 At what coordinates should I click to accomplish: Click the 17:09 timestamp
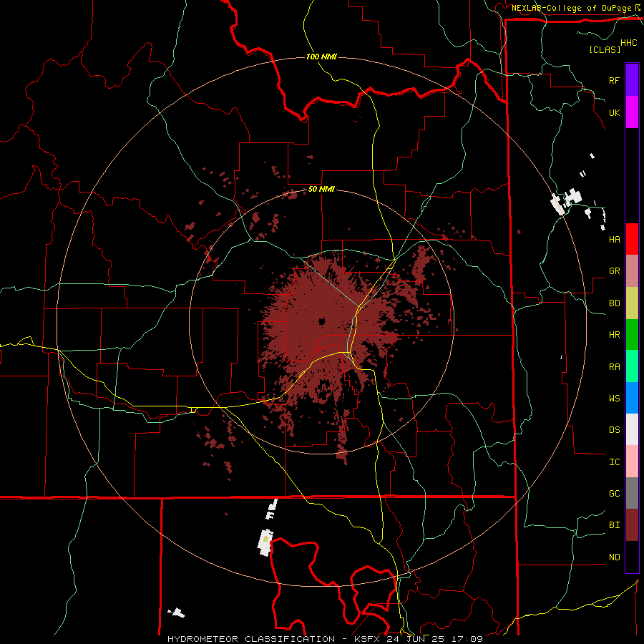[x=468, y=639]
